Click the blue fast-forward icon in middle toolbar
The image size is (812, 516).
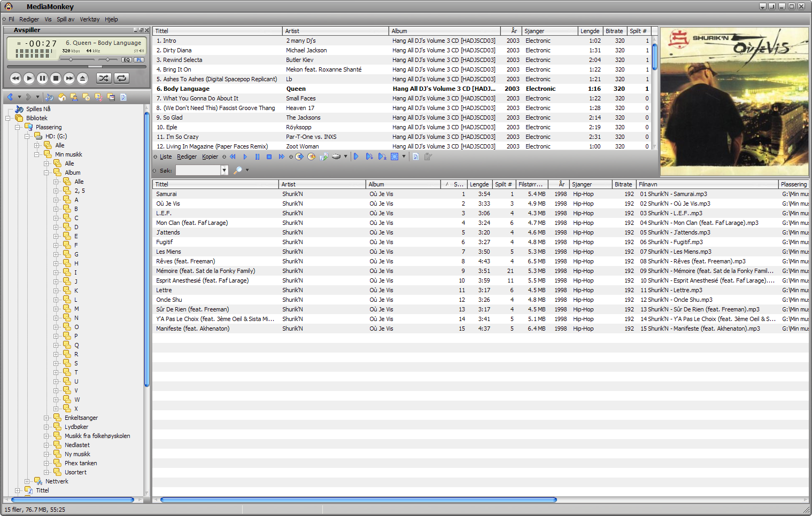click(281, 157)
